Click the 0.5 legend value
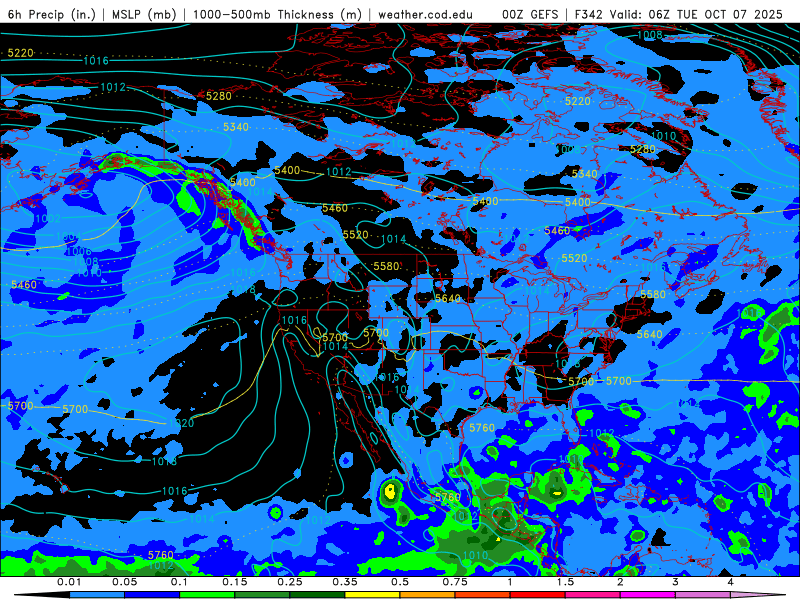Image resolution: width=800 pixels, height=600 pixels. point(400,582)
